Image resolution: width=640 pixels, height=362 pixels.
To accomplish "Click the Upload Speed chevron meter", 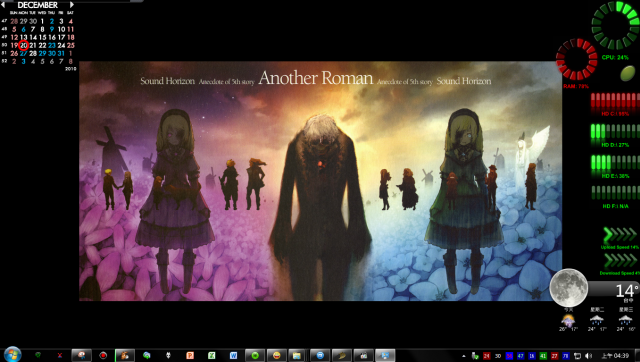I will pos(620,235).
